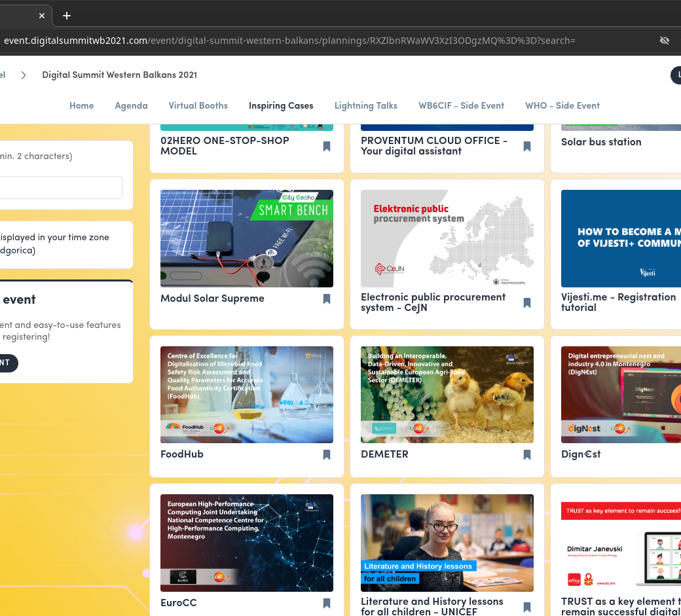Screen dimensions: 681x616
Task: Click Vijesti.me - Registration tutorial title
Action: tap(618, 302)
